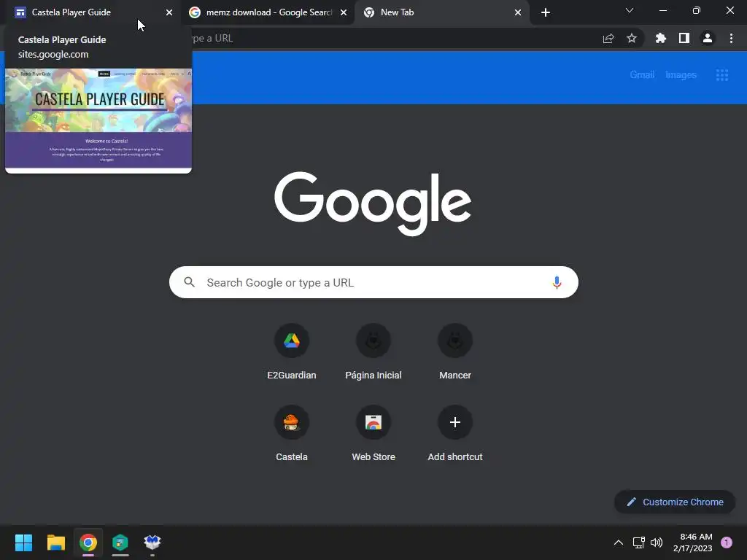Click the Add shortcut button
This screenshot has width=747, height=560.
click(x=455, y=434)
